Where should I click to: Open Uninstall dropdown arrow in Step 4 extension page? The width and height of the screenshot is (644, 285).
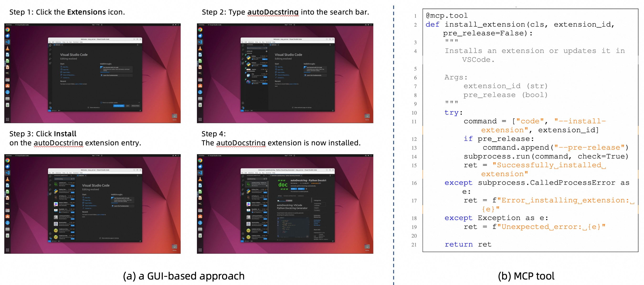click(x=304, y=189)
